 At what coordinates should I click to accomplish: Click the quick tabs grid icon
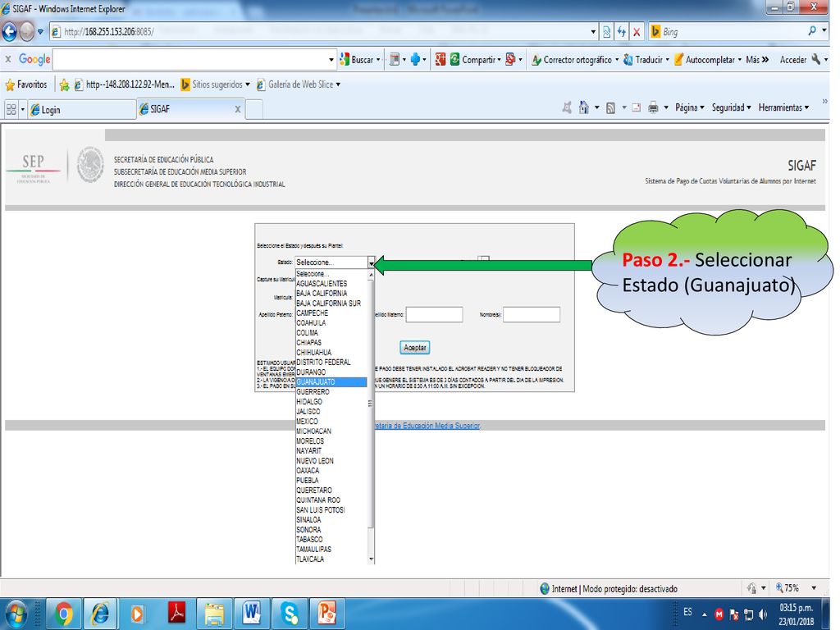pyautogui.click(x=11, y=109)
